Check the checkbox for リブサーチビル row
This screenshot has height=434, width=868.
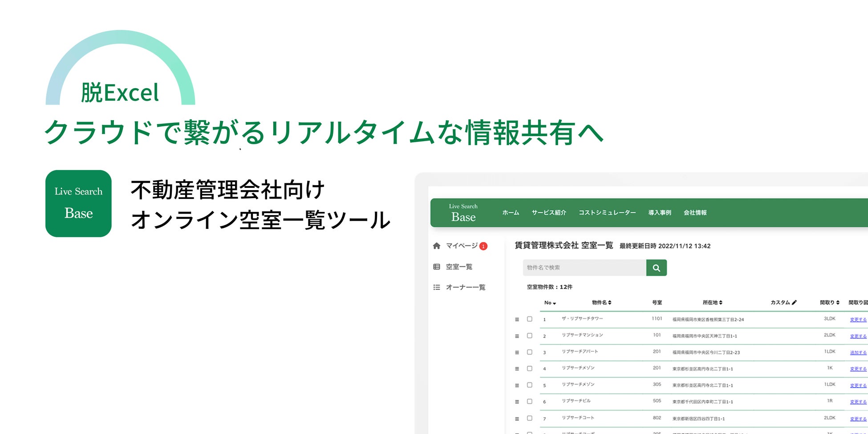530,402
